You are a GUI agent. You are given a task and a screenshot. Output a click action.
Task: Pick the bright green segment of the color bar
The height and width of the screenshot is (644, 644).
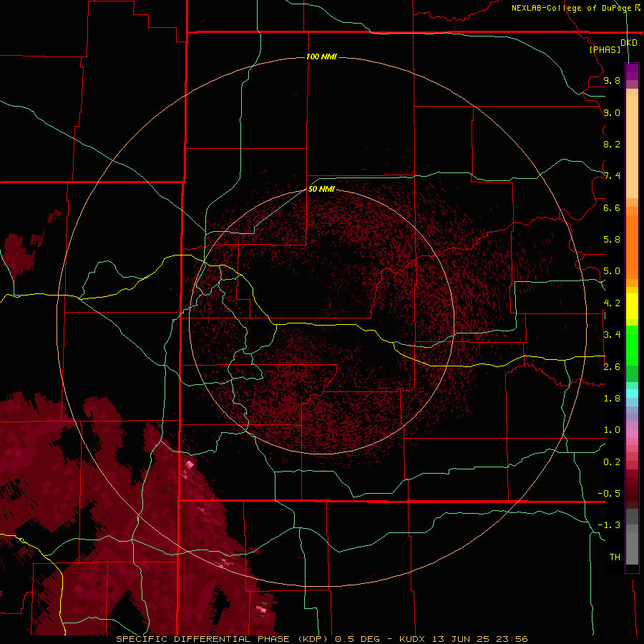[632, 345]
